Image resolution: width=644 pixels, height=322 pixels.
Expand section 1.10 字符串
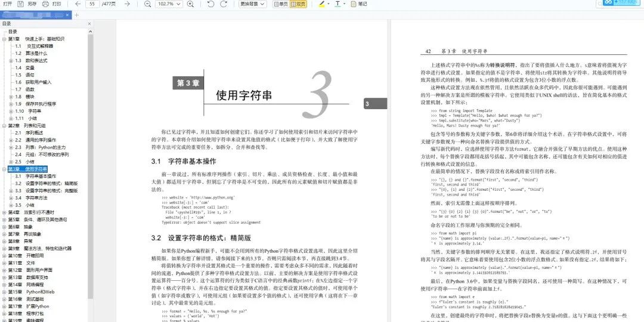11,112
